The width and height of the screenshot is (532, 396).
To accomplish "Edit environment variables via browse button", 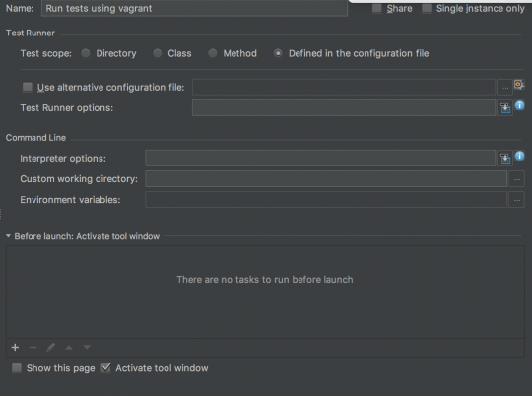I will click(517, 200).
